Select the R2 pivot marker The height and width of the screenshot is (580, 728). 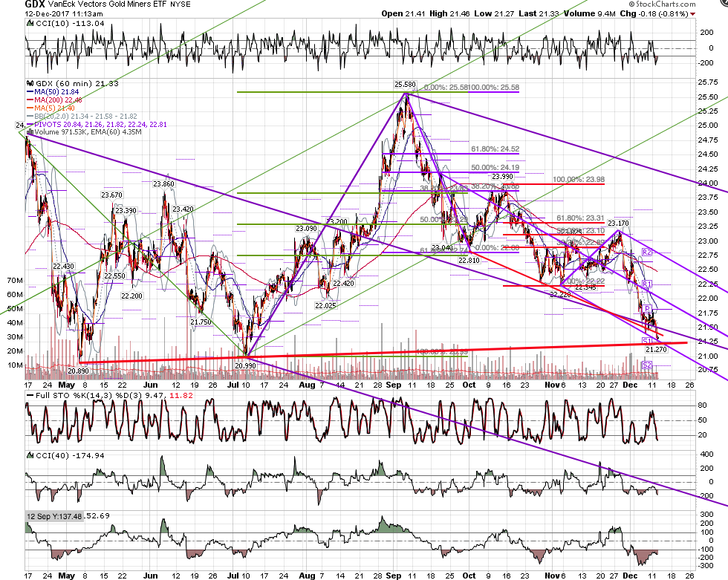click(647, 252)
